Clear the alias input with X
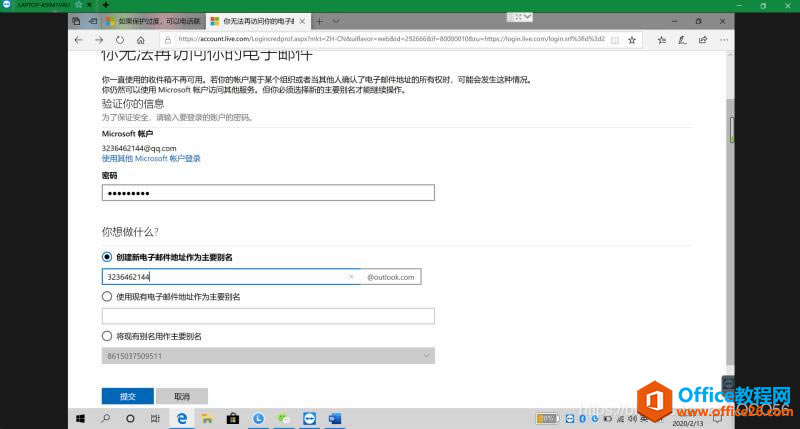Screen dimensions: 800x429 point(351,277)
